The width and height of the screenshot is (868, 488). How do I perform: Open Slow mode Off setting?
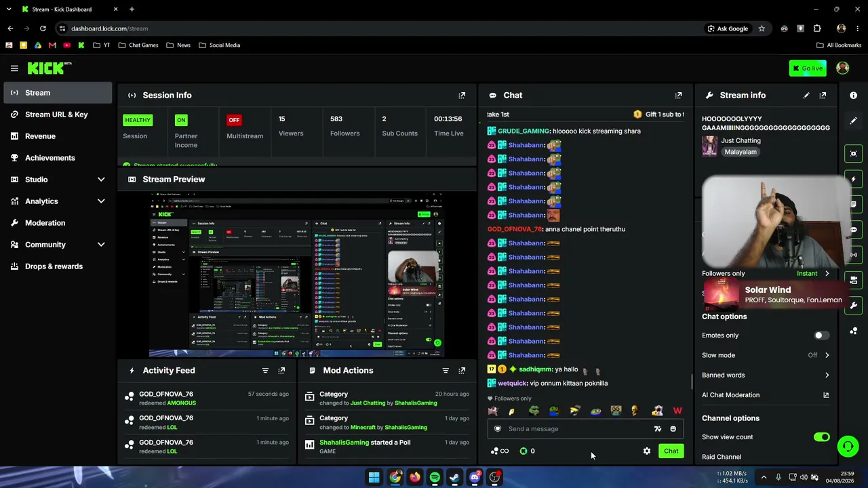click(x=766, y=355)
